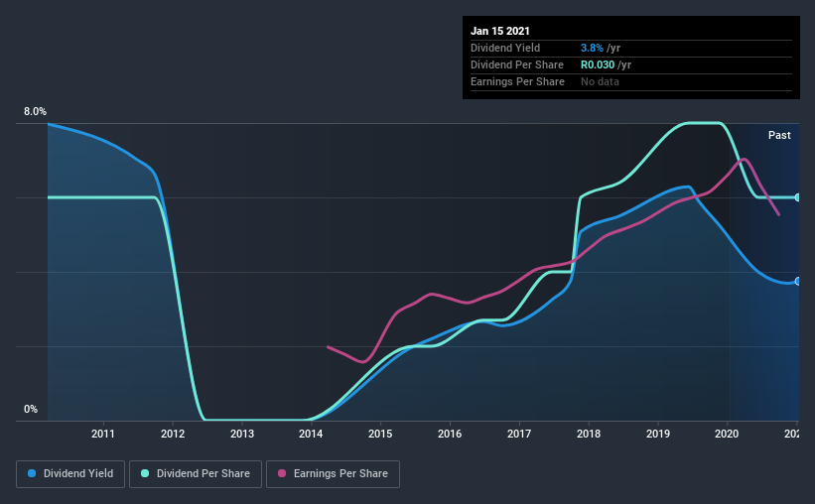Click the Jan 15 2021 tooltip date

pyautogui.click(x=500, y=31)
